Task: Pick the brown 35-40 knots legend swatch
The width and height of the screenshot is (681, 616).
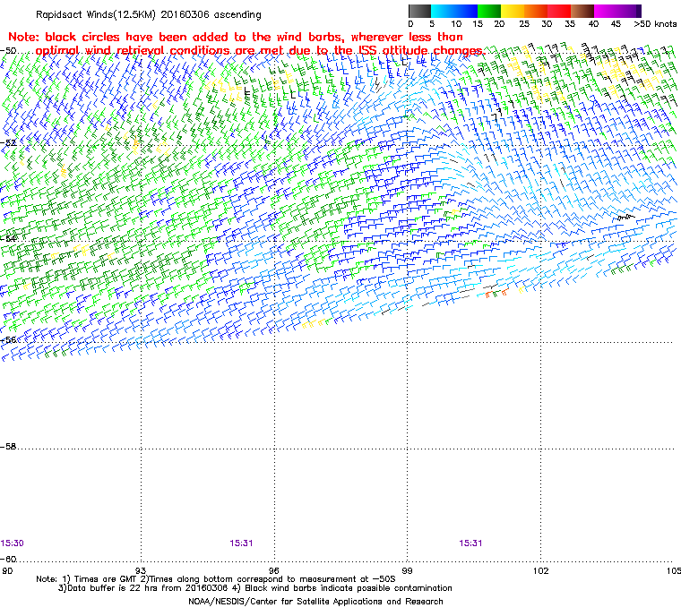Action: click(582, 11)
